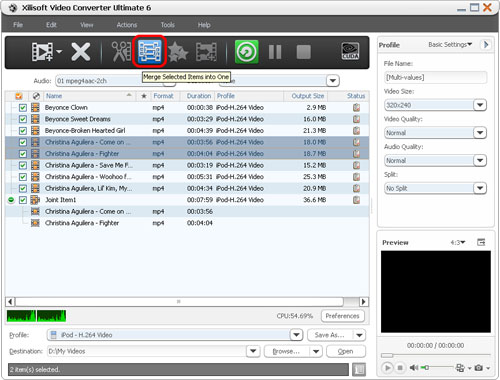Open the Tools menu

(x=168, y=25)
